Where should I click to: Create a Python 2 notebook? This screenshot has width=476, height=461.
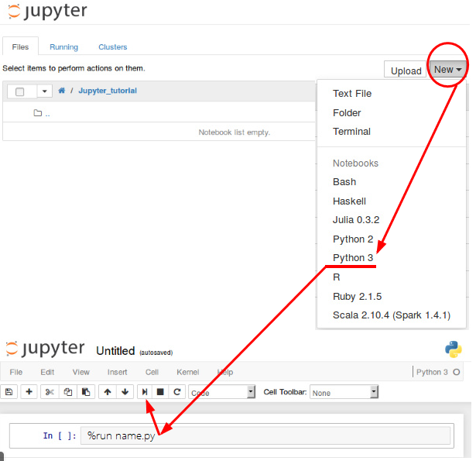point(353,239)
